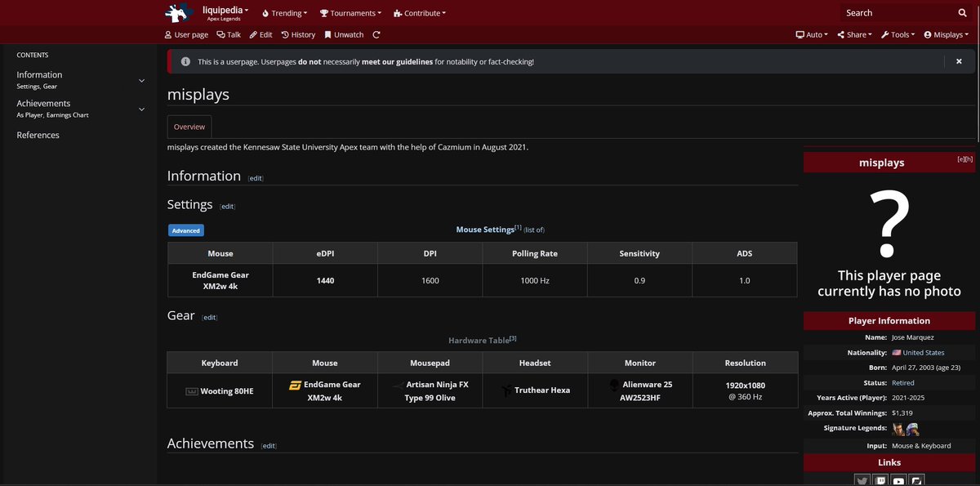Viewport: 980px width, 486px height.
Task: Toggle the Advanced mouse settings button
Action: (x=185, y=230)
